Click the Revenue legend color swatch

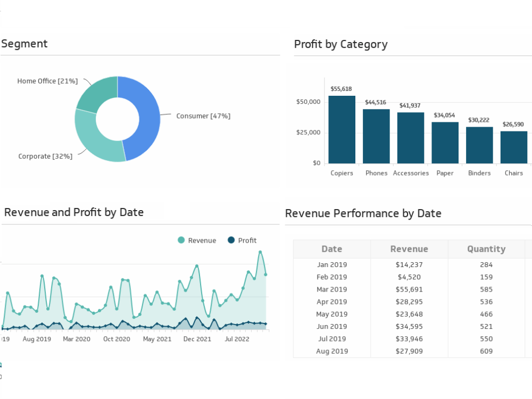pos(182,240)
